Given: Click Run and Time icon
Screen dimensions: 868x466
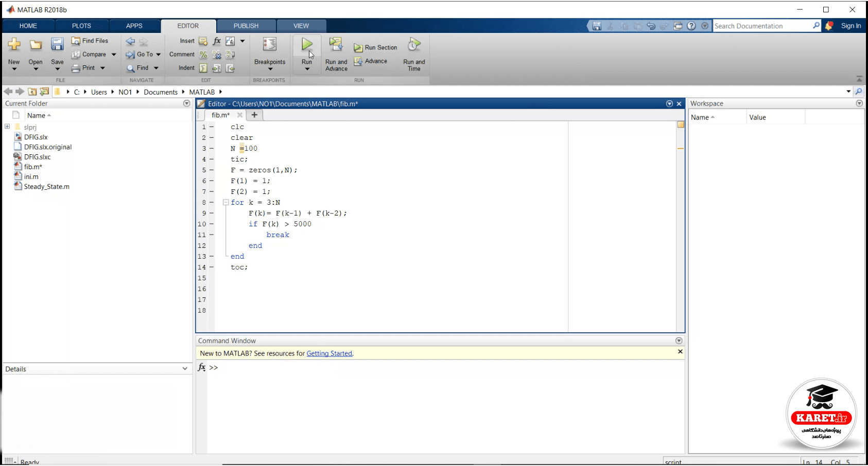Looking at the screenshot, I should [x=414, y=44].
